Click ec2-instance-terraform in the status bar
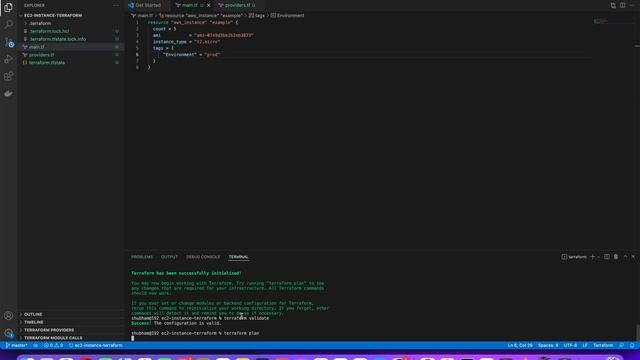 (x=96, y=345)
